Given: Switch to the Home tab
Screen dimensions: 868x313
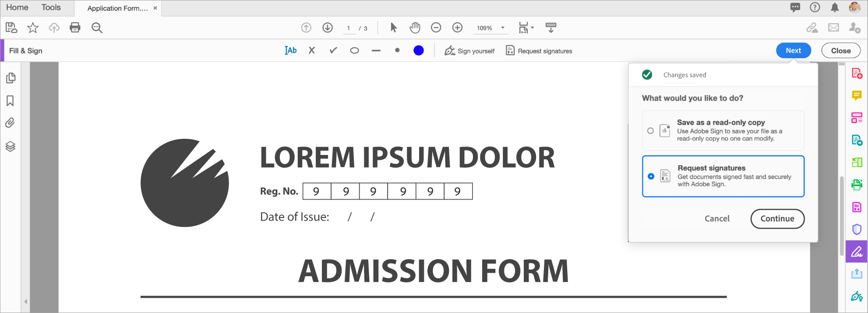Looking at the screenshot, I should tap(17, 7).
